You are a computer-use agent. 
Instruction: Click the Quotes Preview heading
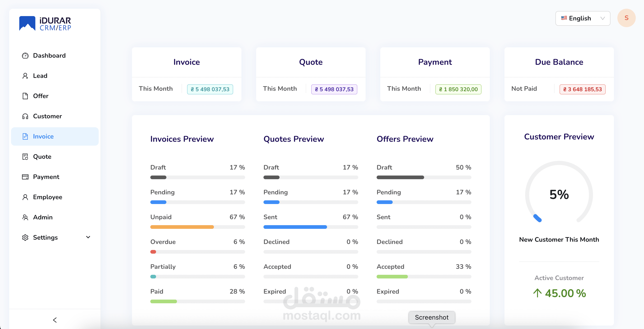(x=294, y=139)
